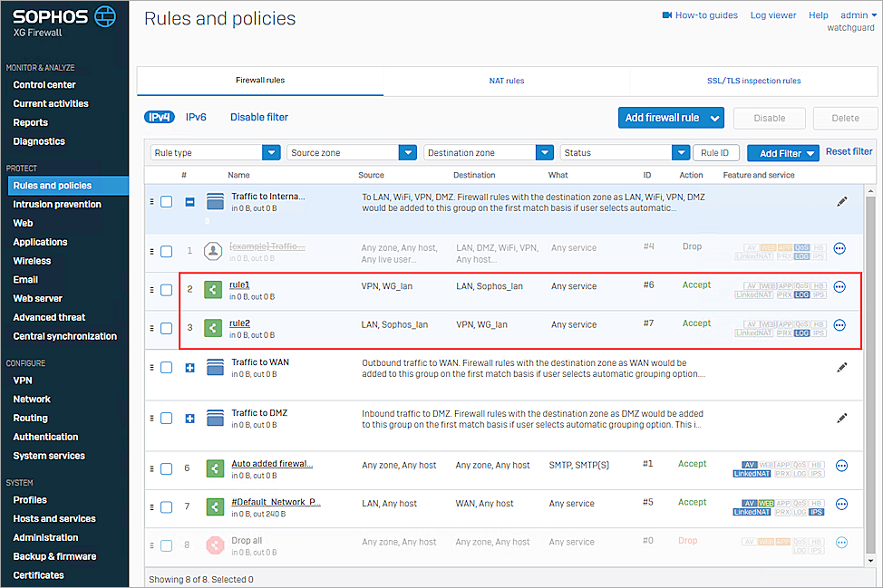Click inside the Rule ID input field
Screen dimensions: 883x588
tap(715, 152)
